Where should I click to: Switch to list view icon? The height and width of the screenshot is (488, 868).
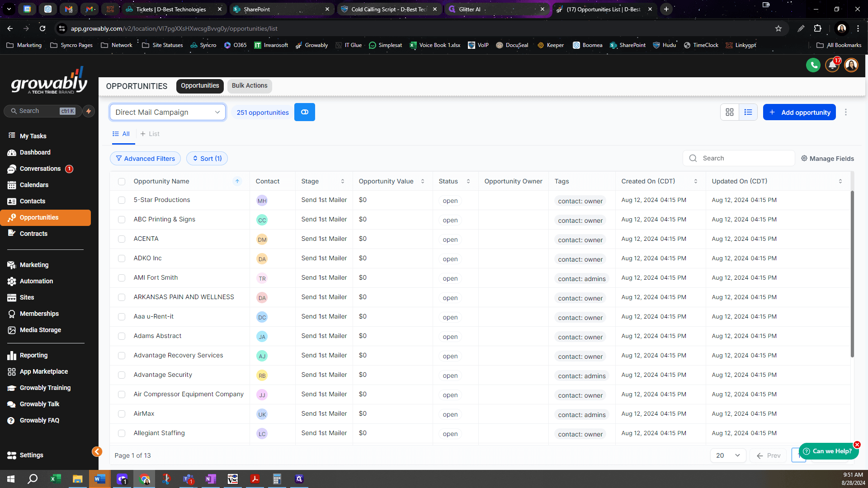point(748,113)
